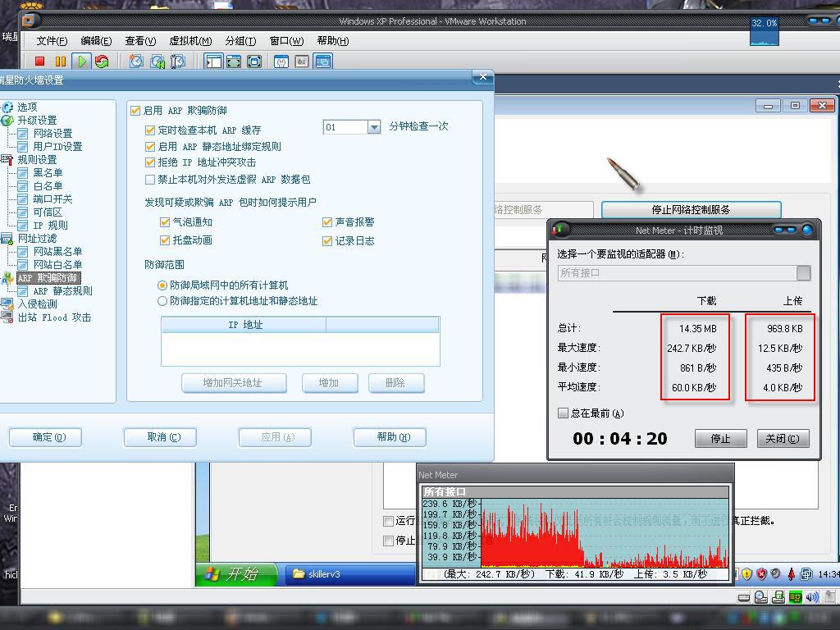Viewport: 840px width, 630px height.
Task: Switch to full screen mode icon
Action: [234, 61]
